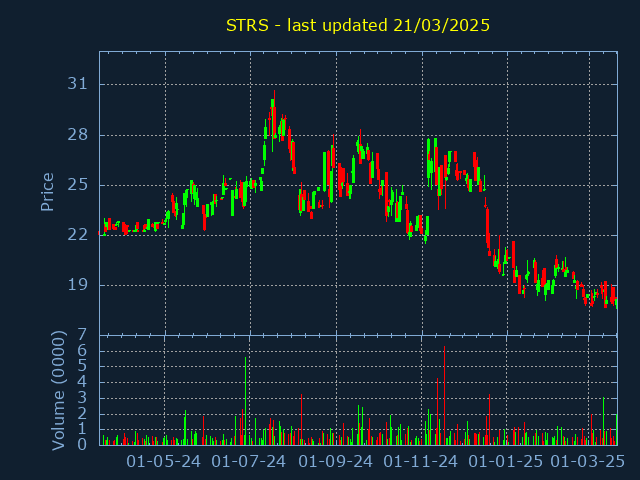Viewport: 640px width, 480px height.
Task: Click the tallest green volume bar near 01-07-24
Action: (x=245, y=401)
